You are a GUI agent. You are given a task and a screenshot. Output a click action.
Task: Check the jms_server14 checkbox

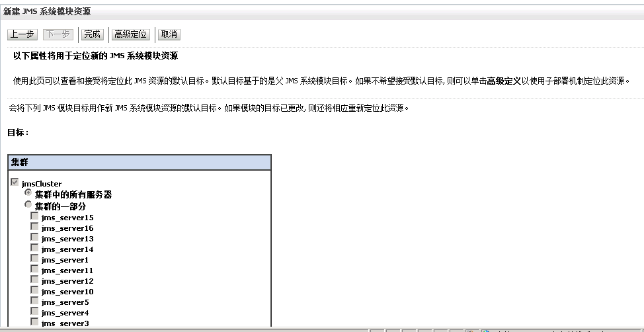34,248
